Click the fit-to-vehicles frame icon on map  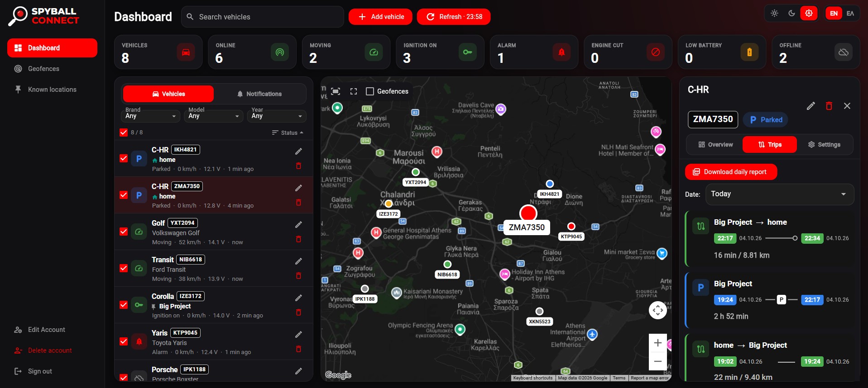(x=336, y=91)
